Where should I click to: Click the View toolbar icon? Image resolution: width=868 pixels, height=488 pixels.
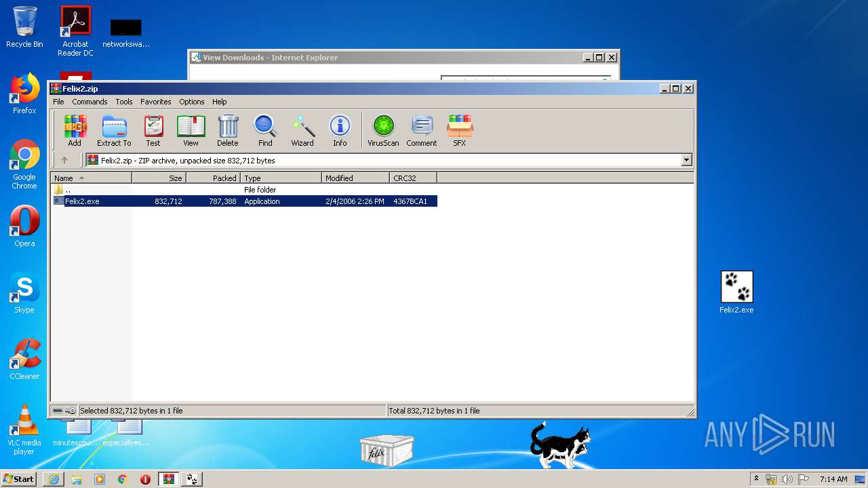point(191,130)
